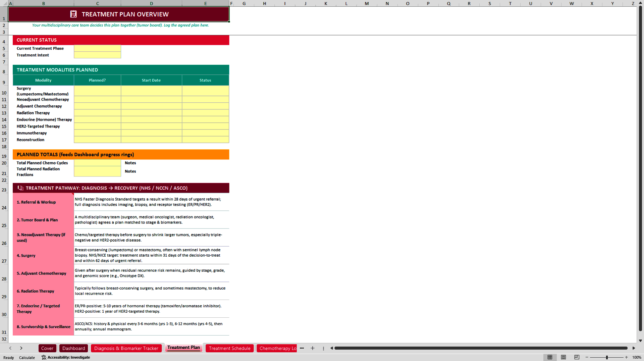Open the Chemotherapy Log sheet tab

click(277, 348)
